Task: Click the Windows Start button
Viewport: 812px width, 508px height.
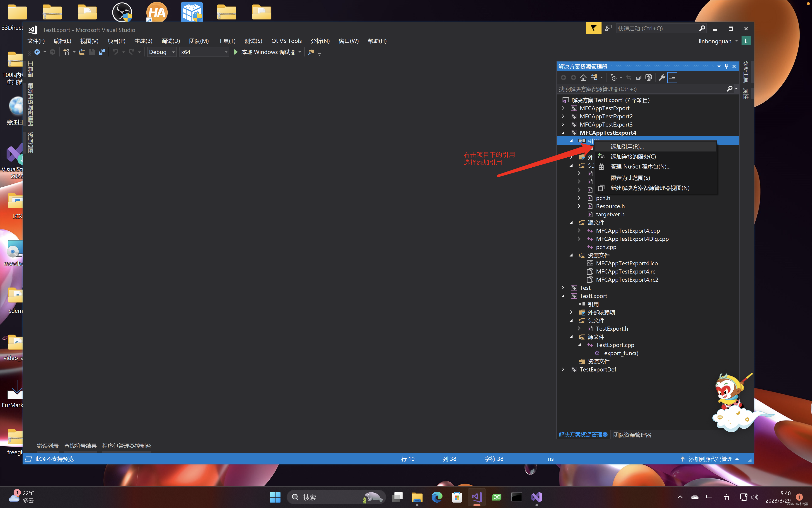Action: coord(275,497)
